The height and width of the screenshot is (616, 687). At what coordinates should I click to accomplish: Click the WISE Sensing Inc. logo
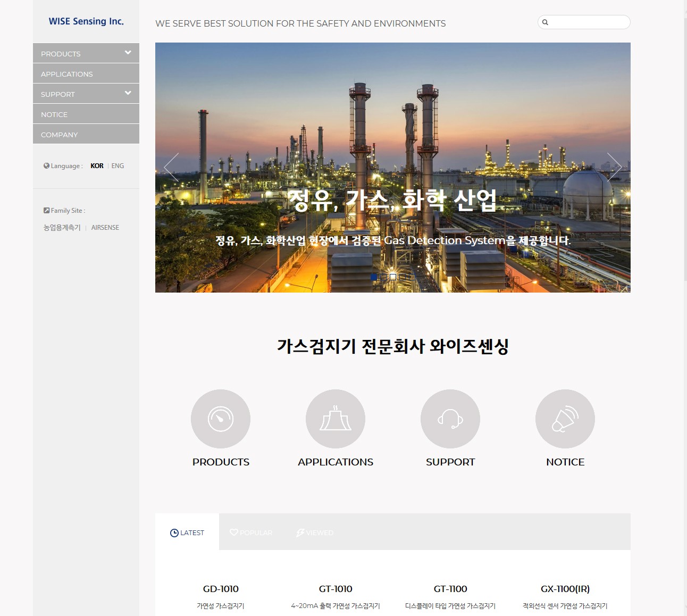click(86, 21)
